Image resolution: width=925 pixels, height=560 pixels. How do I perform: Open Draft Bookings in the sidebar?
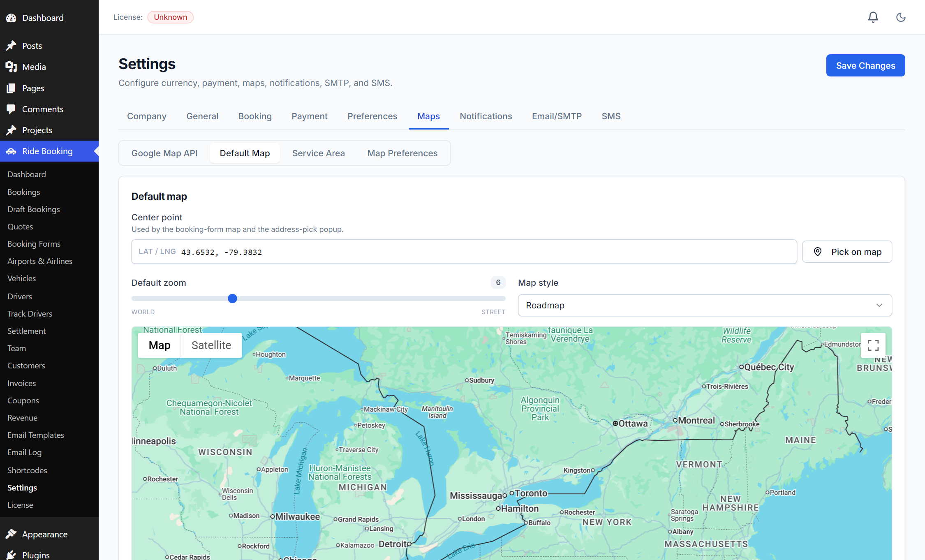(x=33, y=209)
